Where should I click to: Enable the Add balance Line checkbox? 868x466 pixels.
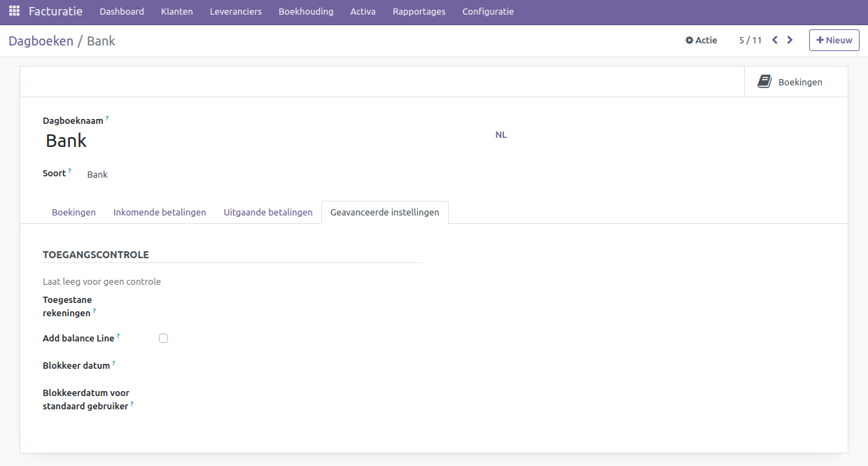pyautogui.click(x=163, y=339)
